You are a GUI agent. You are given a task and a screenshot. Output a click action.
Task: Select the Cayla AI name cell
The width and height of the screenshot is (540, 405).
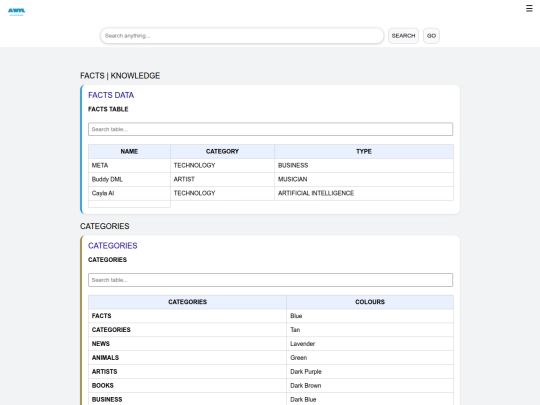(x=129, y=193)
